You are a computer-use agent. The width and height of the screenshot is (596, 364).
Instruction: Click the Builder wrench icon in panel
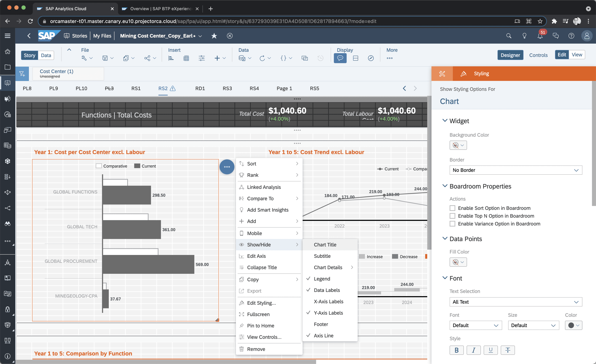(442, 74)
